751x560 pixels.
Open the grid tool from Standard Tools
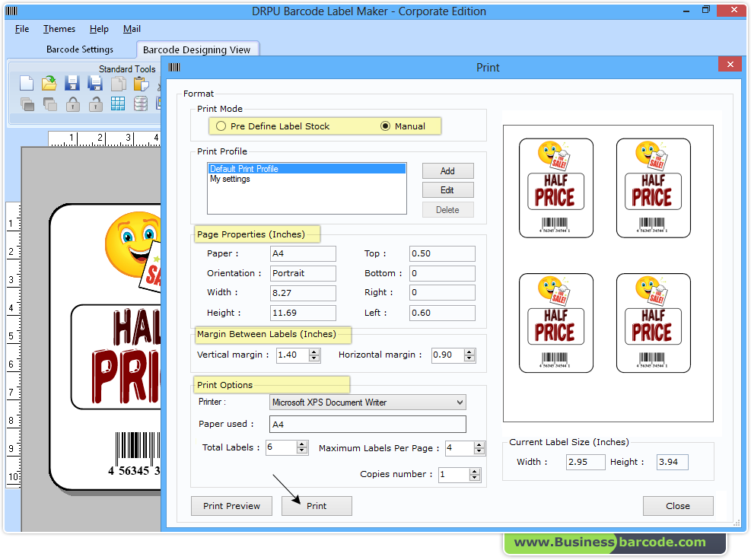pos(118,104)
